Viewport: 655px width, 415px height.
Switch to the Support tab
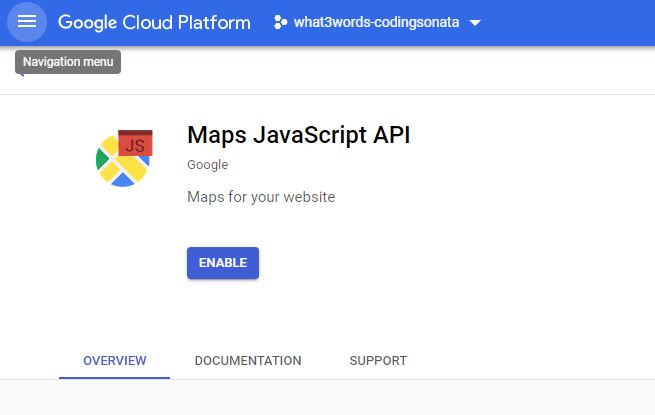pos(378,361)
